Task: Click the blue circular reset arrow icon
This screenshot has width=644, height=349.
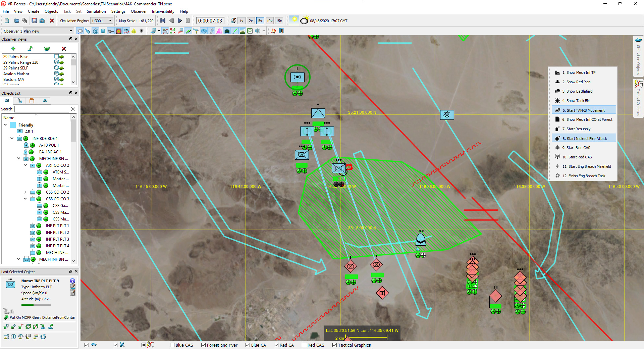Action: pos(43,337)
